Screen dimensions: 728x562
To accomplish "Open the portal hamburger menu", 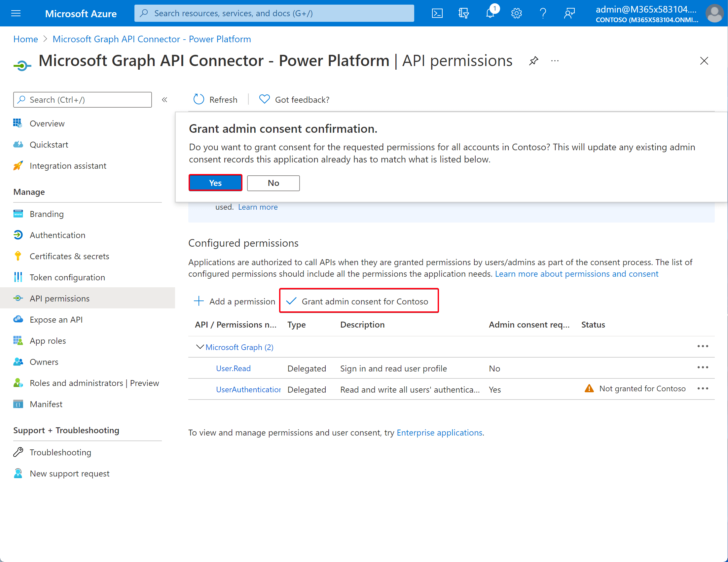I will [16, 13].
